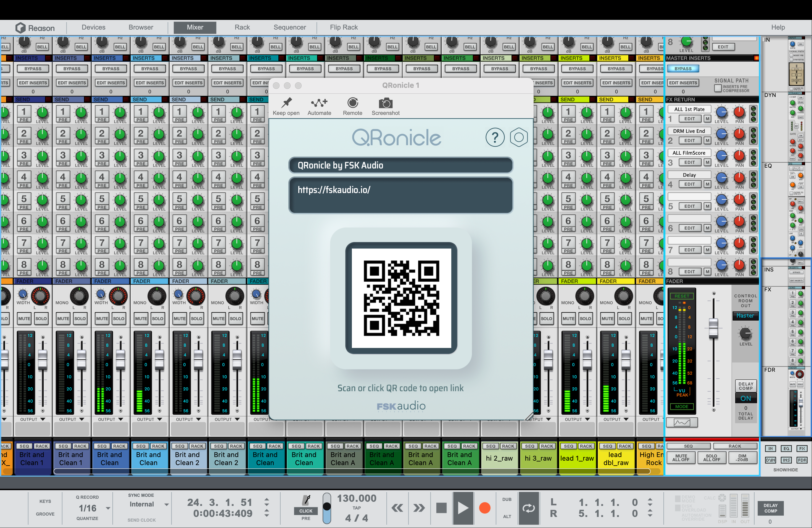Screen dimensions: 812x528
Task: Click the Rewind double-arrow button
Action: pyautogui.click(x=397, y=508)
